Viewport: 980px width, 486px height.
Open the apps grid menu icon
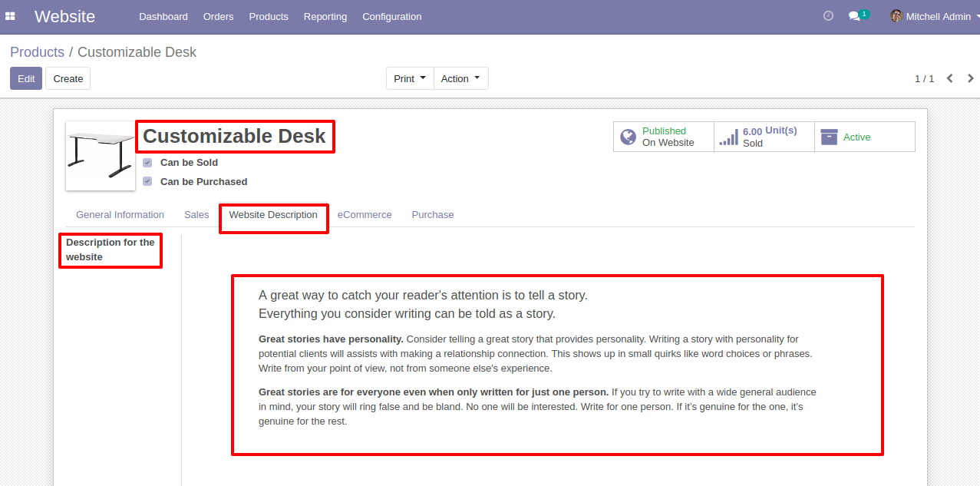pyautogui.click(x=11, y=16)
